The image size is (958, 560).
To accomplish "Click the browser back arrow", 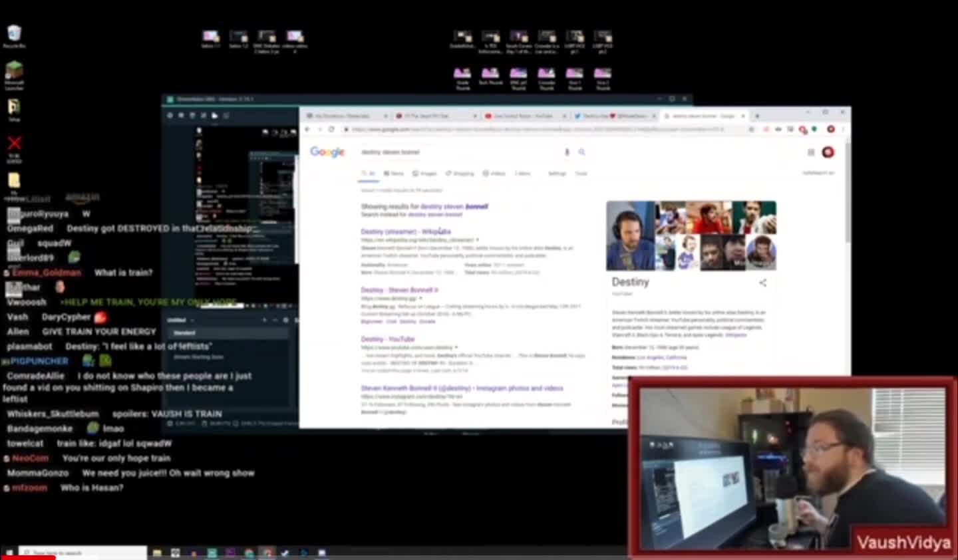I will click(x=307, y=128).
